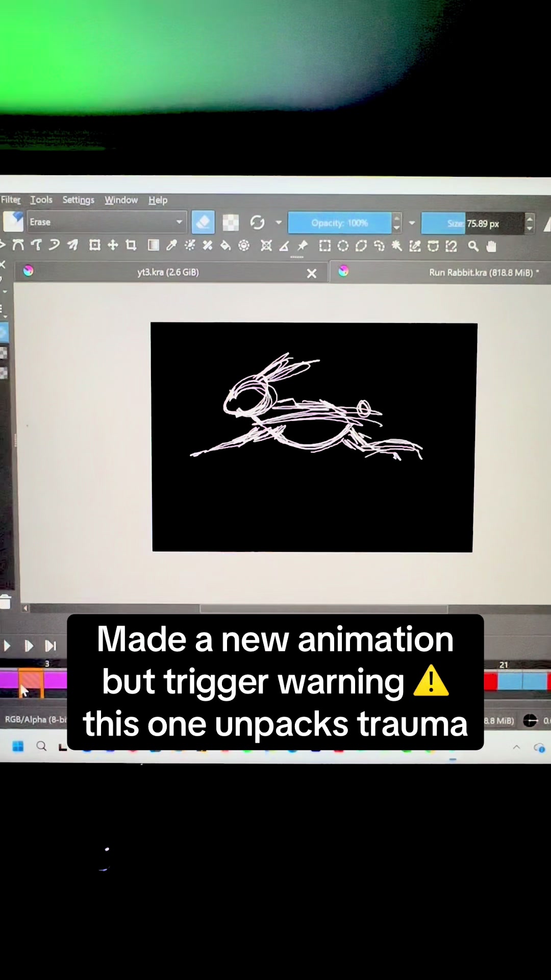This screenshot has height=980, width=551.
Task: Select the Transform tool
Action: click(94, 245)
